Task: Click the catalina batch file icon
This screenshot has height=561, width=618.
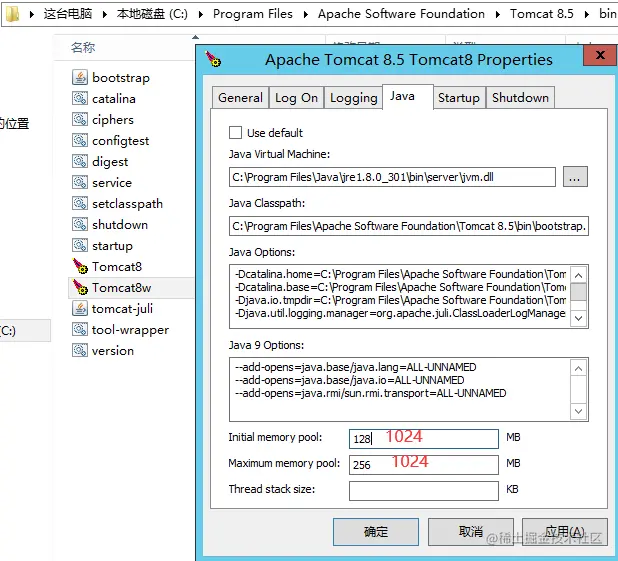Action: point(80,98)
